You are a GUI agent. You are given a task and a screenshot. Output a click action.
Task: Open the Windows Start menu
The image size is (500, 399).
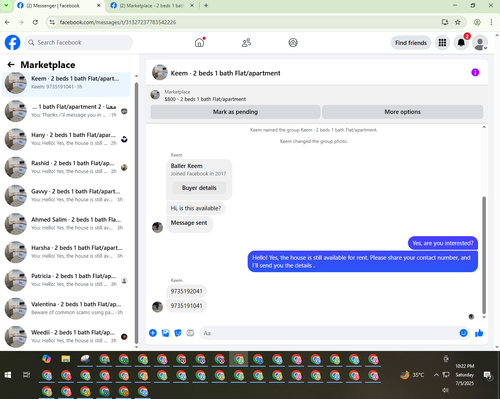pos(8,375)
